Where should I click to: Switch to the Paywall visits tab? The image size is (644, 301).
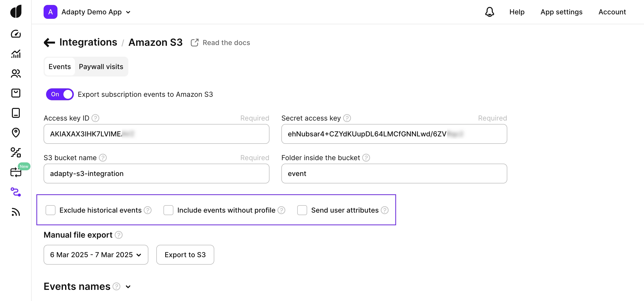coord(101,66)
